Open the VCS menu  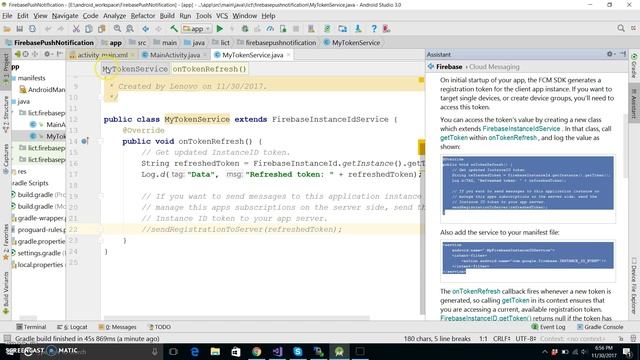pos(222,16)
